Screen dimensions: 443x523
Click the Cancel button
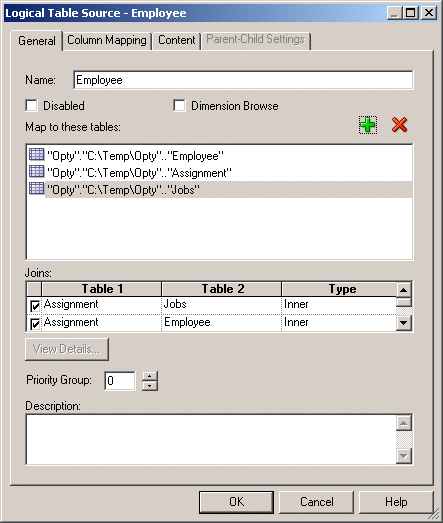tap(317, 502)
